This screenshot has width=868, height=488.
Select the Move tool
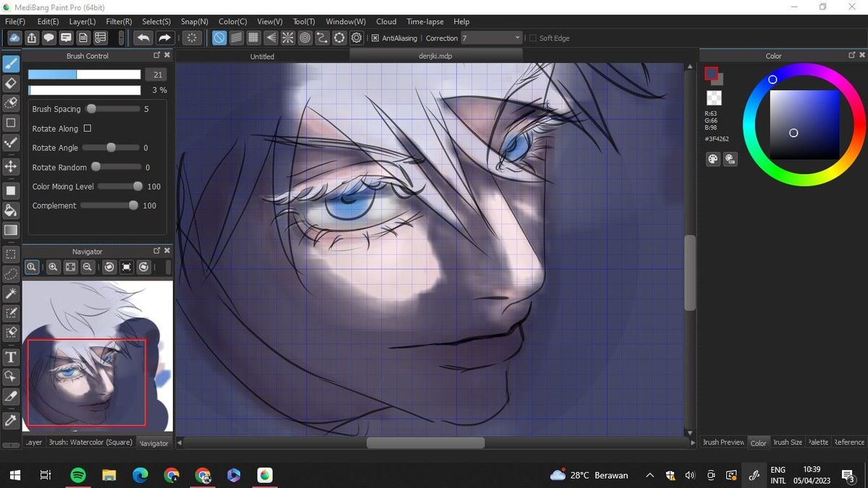(x=11, y=166)
